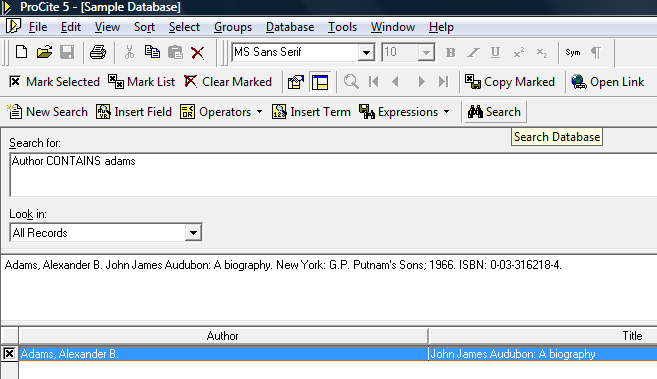The height and width of the screenshot is (379, 657).
Task: Click Clear Marked button
Action: 228,82
